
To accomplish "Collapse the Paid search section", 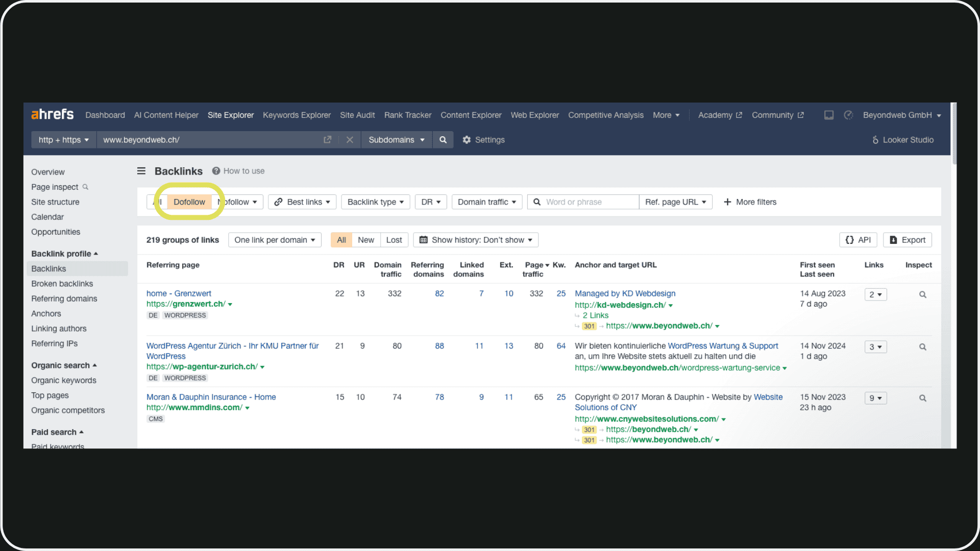I will 57,432.
